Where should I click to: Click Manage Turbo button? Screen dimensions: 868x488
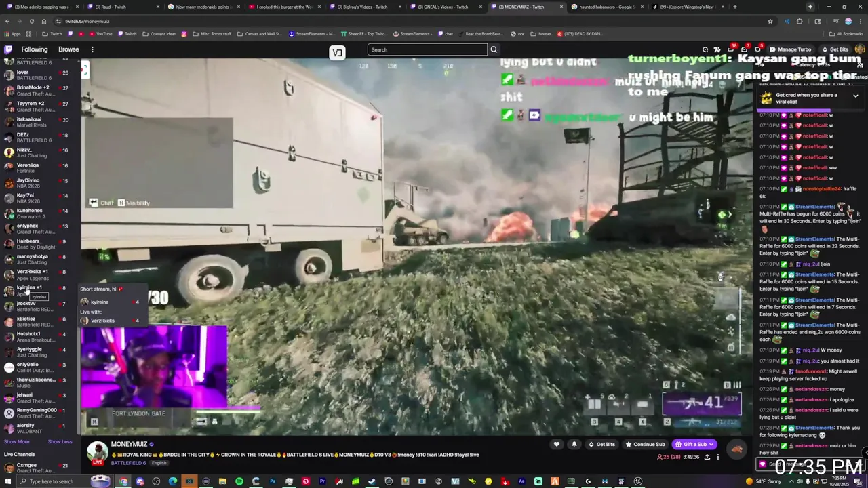pyautogui.click(x=790, y=49)
